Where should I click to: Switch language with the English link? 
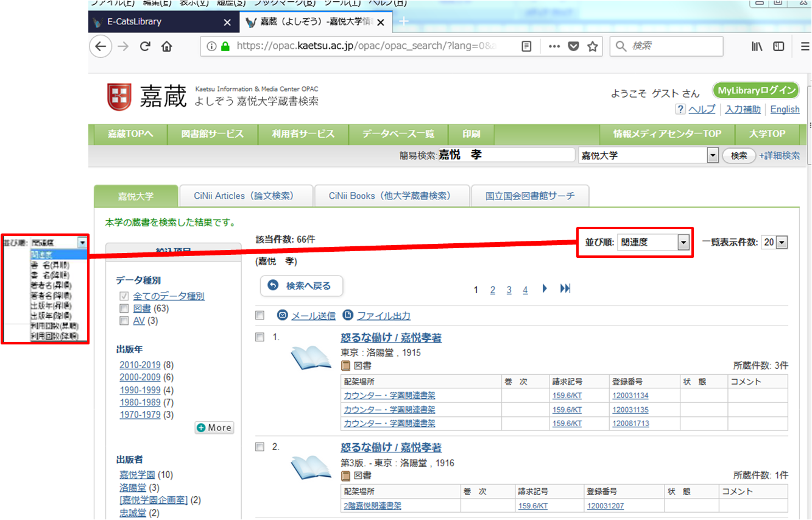[785, 110]
